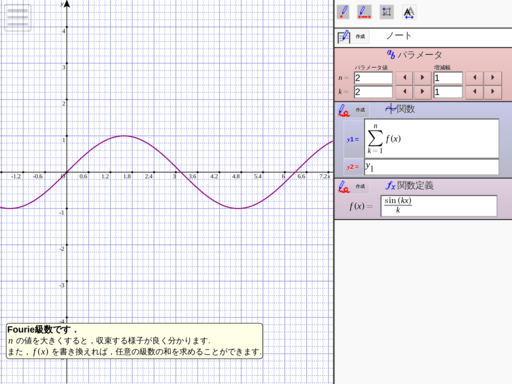The height and width of the screenshot is (384, 512).
Task: Decrease the k step increment
Action: pyautogui.click(x=474, y=92)
